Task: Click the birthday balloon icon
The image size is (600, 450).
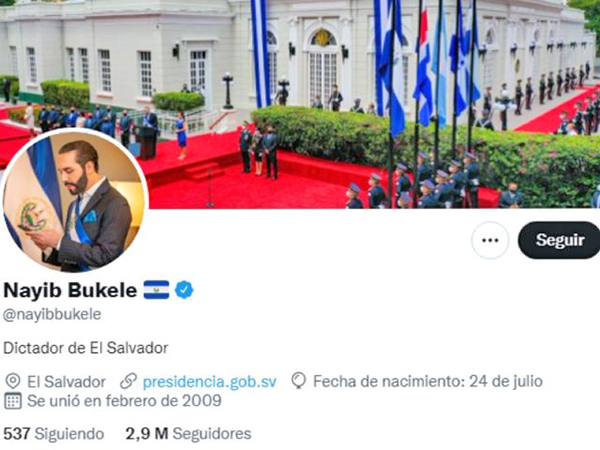Action: pos(298,381)
